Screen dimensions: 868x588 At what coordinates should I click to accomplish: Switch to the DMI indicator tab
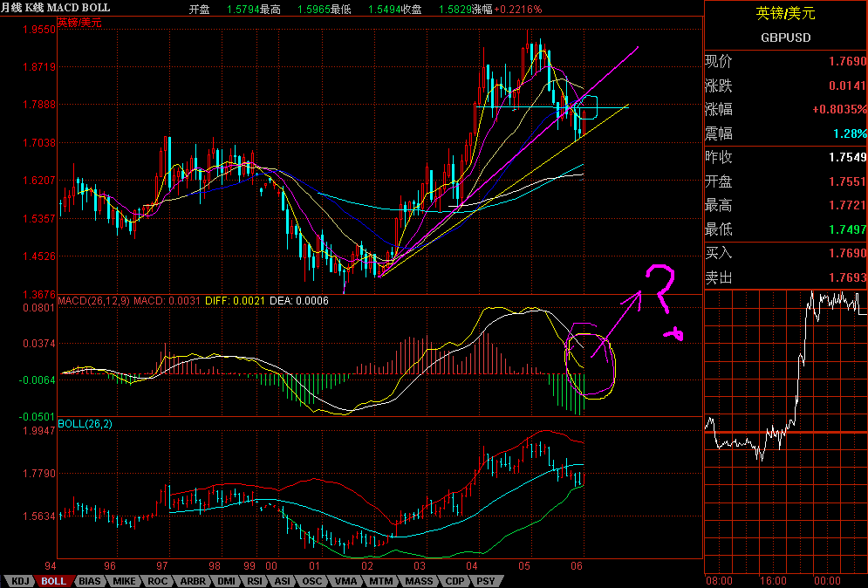[x=227, y=581]
